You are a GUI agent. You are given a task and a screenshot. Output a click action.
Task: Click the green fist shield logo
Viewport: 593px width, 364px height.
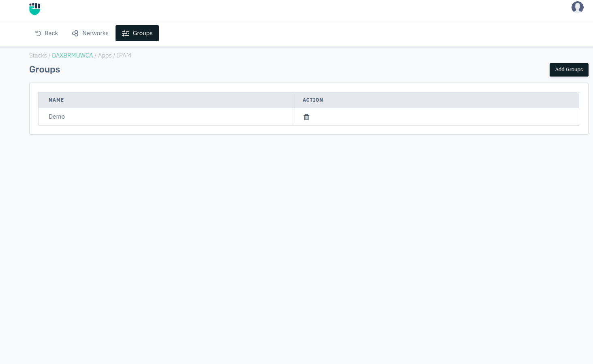(x=35, y=9)
